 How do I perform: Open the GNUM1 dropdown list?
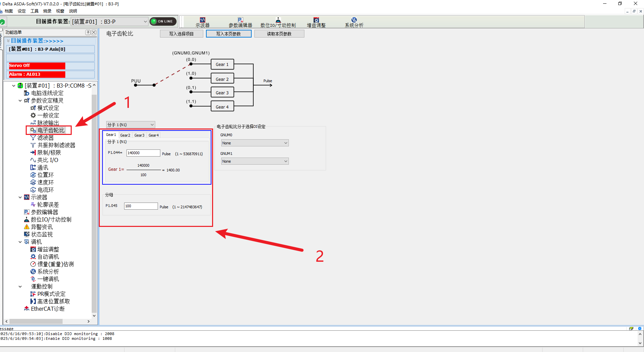pyautogui.click(x=254, y=161)
